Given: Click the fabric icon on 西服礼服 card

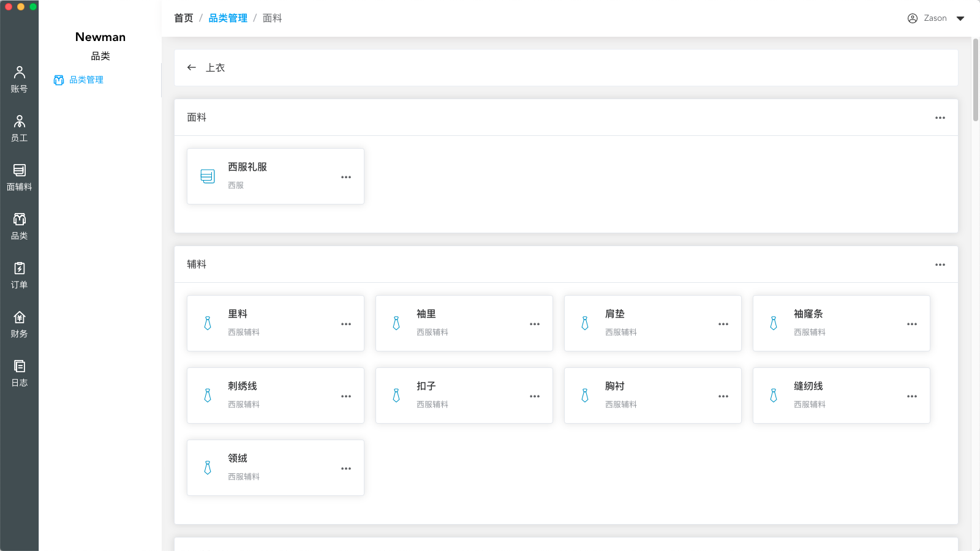Looking at the screenshot, I should click(208, 176).
